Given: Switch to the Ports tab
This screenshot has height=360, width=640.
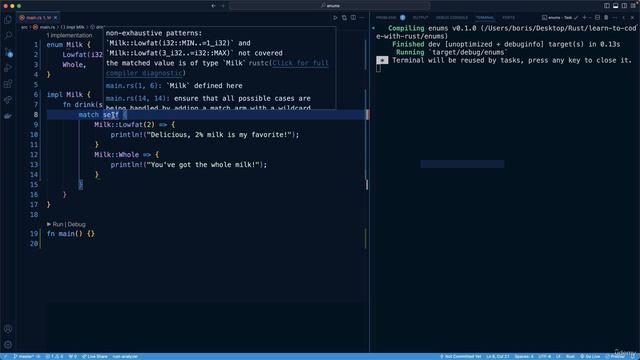Looking at the screenshot, I should coord(508,18).
